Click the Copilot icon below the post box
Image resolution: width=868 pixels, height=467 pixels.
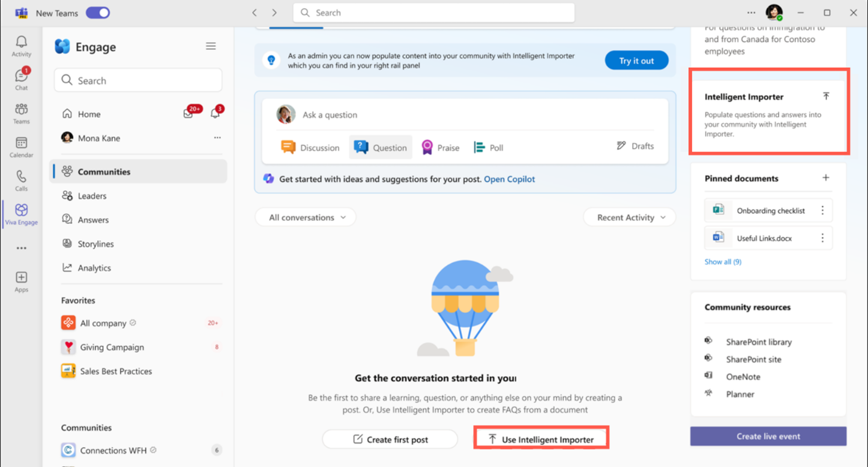268,179
